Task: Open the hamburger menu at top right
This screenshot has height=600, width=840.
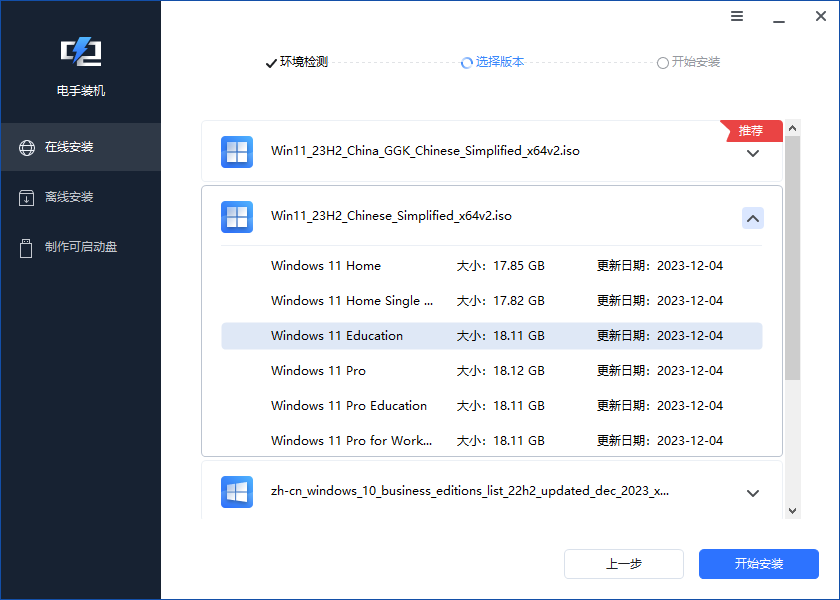Action: click(737, 16)
